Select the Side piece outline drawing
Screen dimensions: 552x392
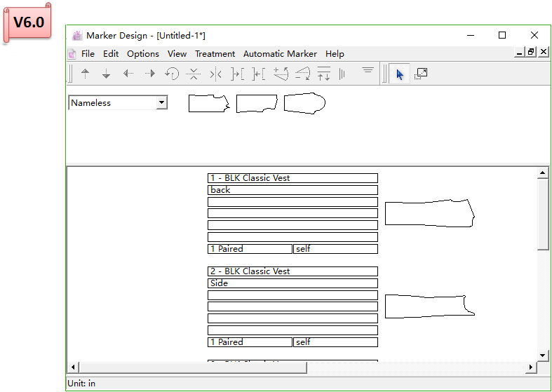tap(430, 306)
